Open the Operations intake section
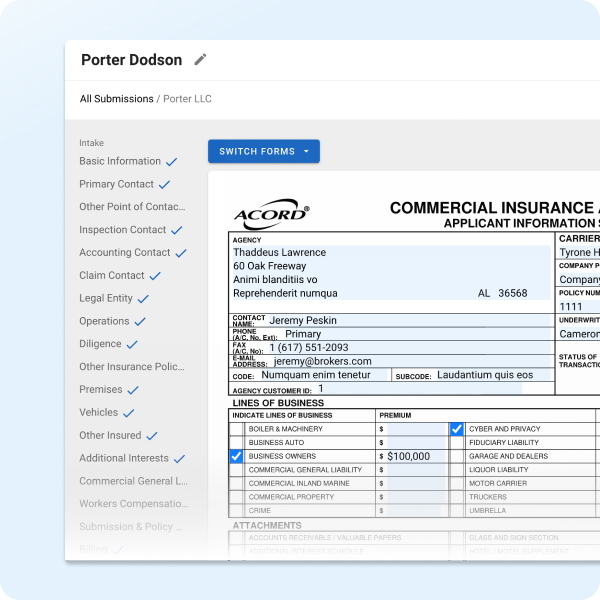Image resolution: width=600 pixels, height=600 pixels. (104, 321)
